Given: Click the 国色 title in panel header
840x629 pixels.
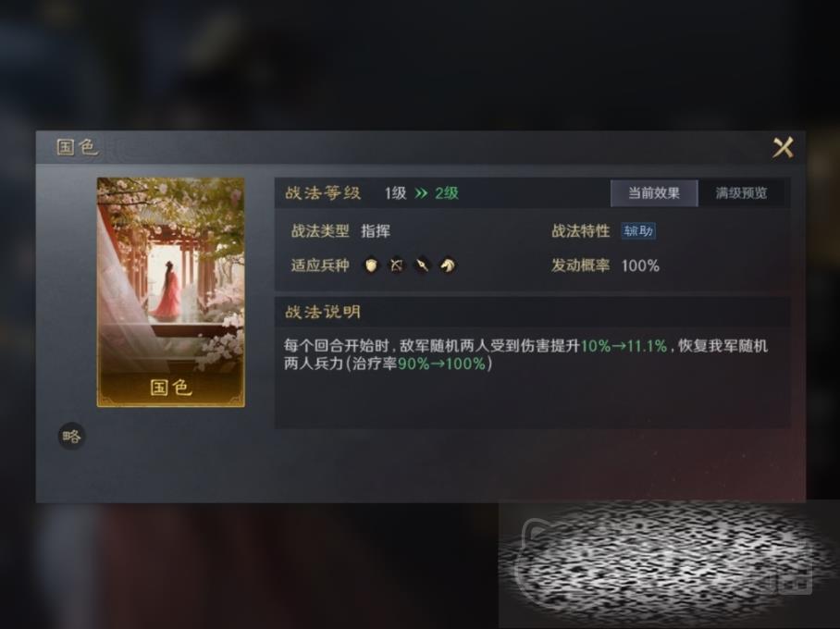Looking at the screenshot, I should click(x=77, y=147).
